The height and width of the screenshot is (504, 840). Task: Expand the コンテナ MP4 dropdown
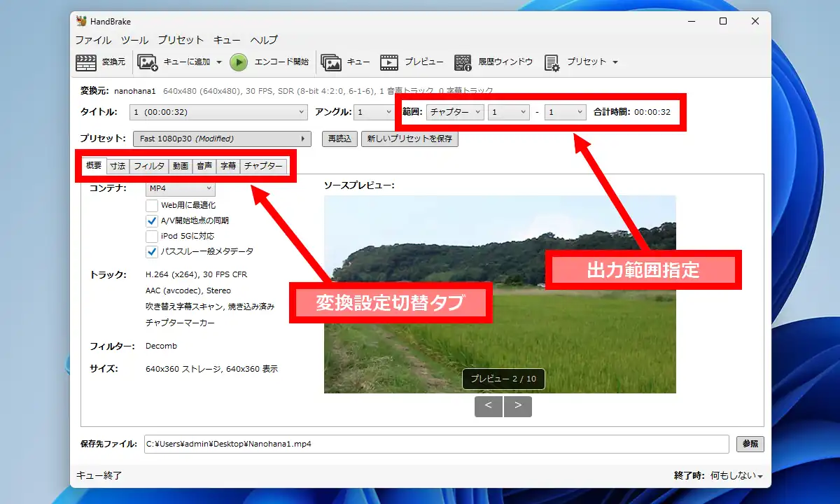(x=180, y=188)
